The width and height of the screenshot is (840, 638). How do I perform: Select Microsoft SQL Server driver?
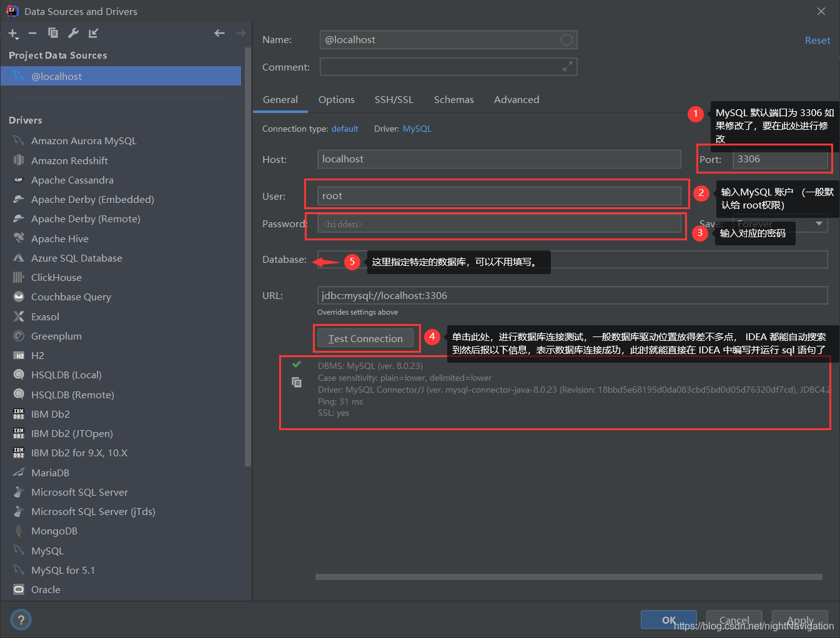pyautogui.click(x=79, y=492)
